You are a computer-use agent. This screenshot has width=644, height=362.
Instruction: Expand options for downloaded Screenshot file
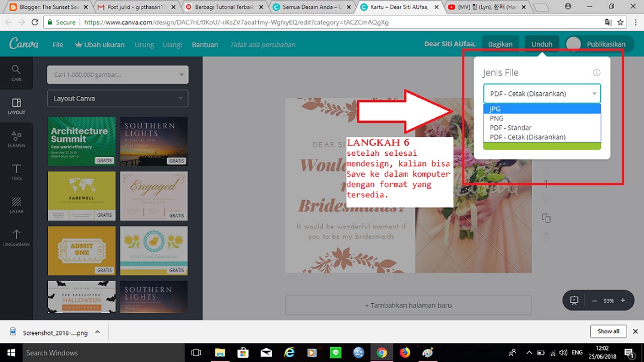97,332
